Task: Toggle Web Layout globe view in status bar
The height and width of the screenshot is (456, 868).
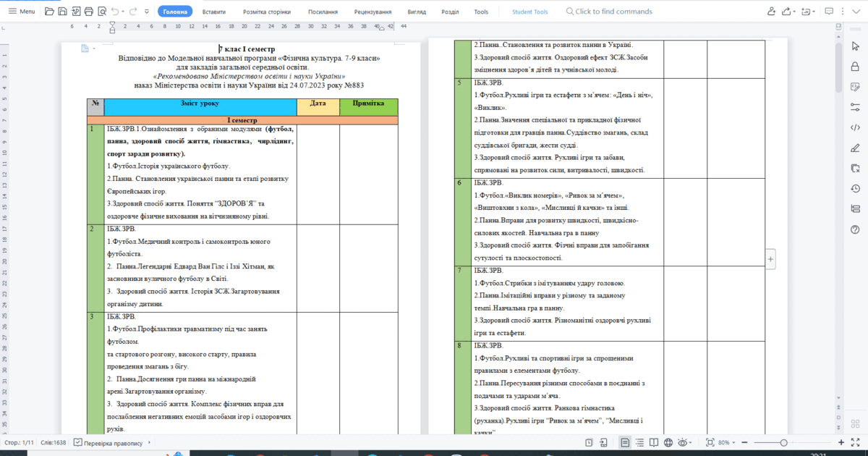Action: click(x=669, y=442)
